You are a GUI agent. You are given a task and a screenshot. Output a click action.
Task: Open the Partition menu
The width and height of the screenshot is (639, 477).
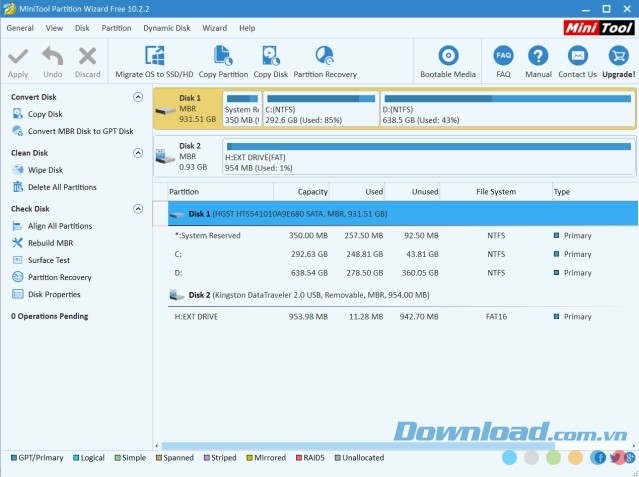(116, 28)
